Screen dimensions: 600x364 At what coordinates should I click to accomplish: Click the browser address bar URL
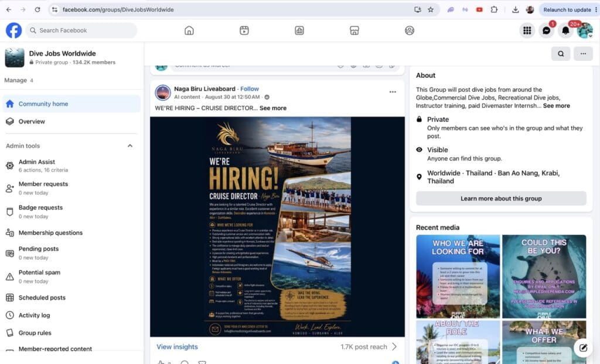(118, 9)
